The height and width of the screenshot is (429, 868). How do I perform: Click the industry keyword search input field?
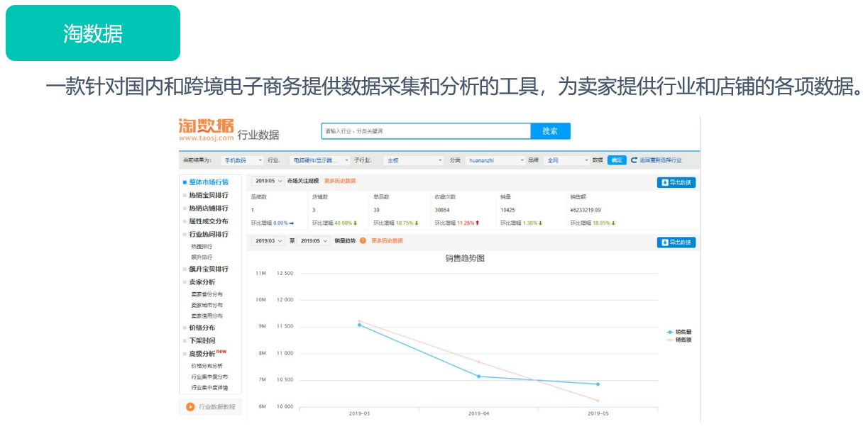click(x=426, y=131)
